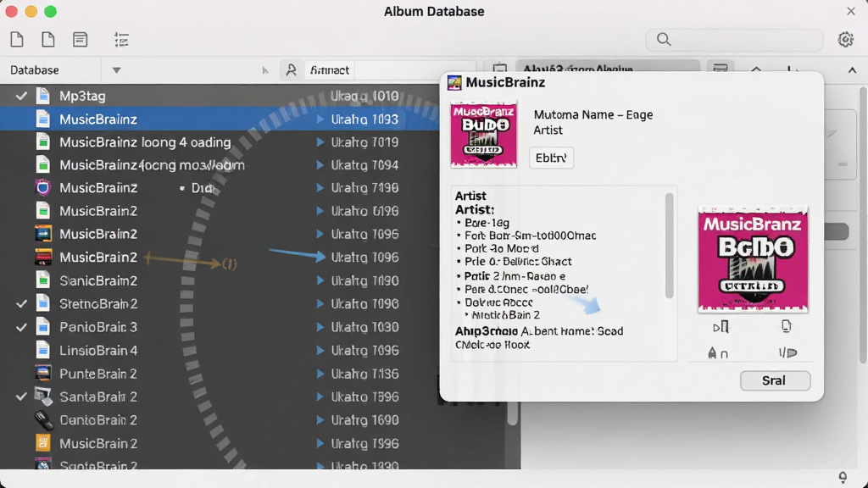Viewport: 868px width, 488px height.
Task: Click the card icon beside right header up chevron
Action: click(721, 69)
